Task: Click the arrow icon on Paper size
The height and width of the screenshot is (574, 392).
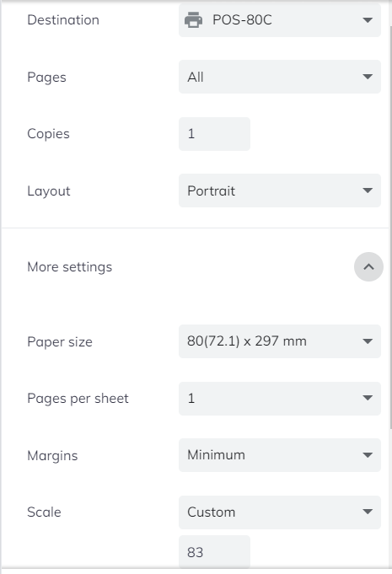Action: (x=368, y=341)
